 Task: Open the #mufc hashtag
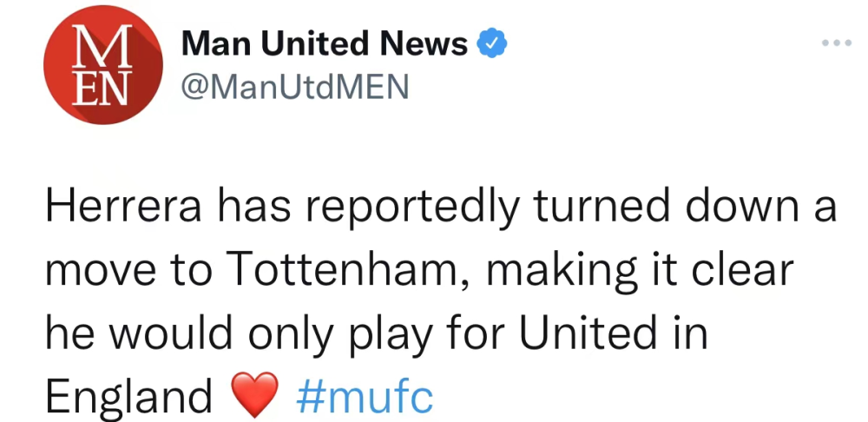[x=365, y=397]
